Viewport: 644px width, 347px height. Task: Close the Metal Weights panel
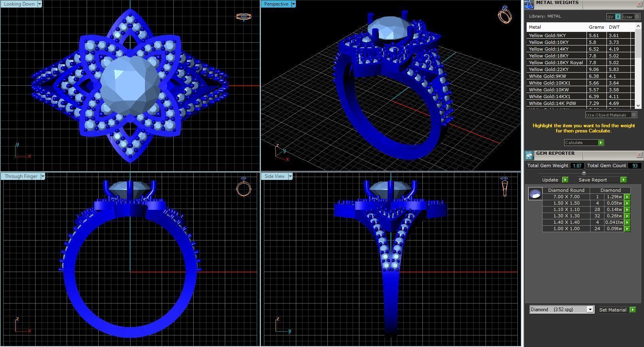tap(639, 4)
